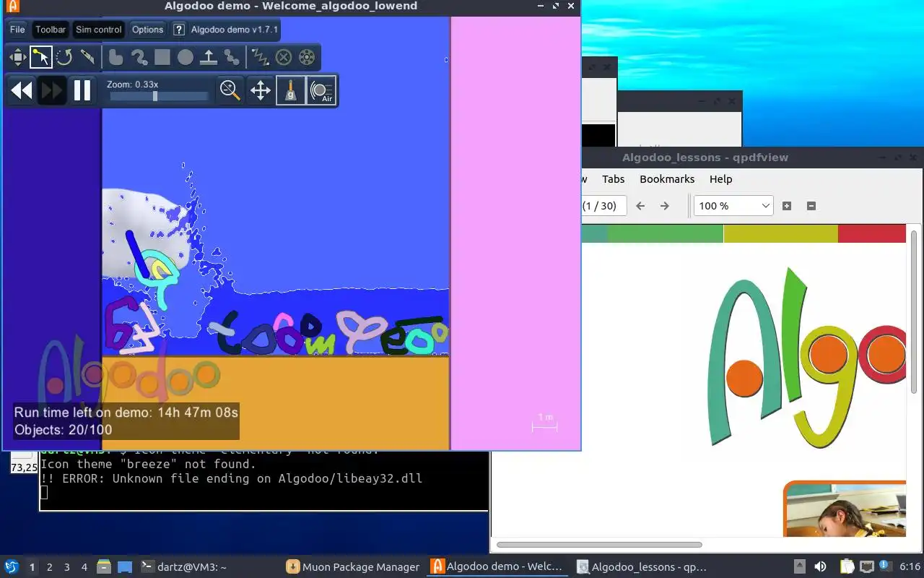
Task: Click the network tray icon
Action: (866, 566)
